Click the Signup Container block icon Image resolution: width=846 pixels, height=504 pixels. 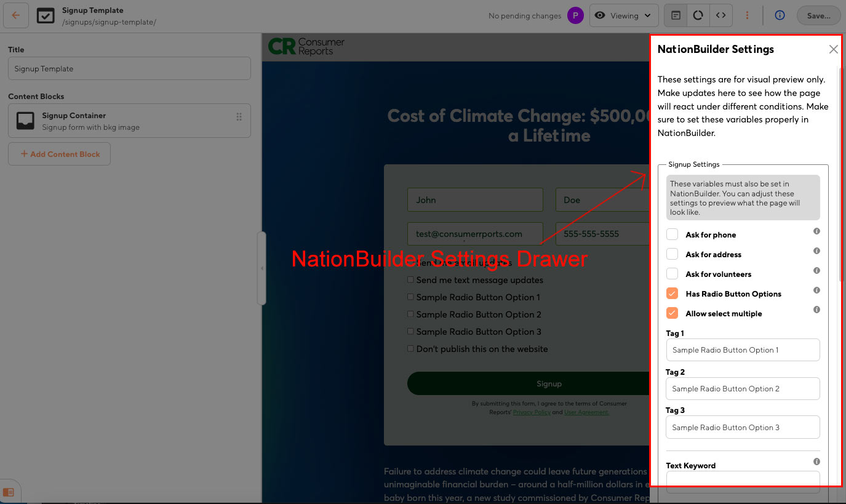(25, 120)
